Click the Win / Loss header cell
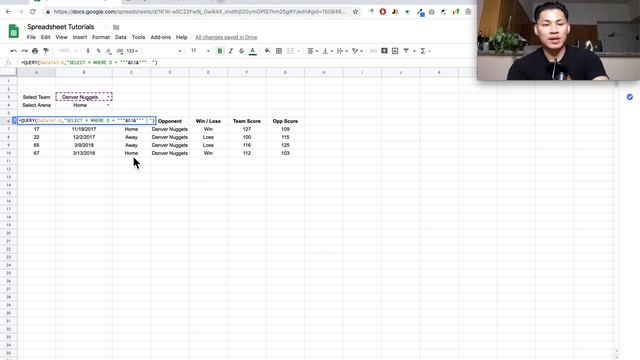The height and width of the screenshot is (360, 640). pyautogui.click(x=208, y=121)
